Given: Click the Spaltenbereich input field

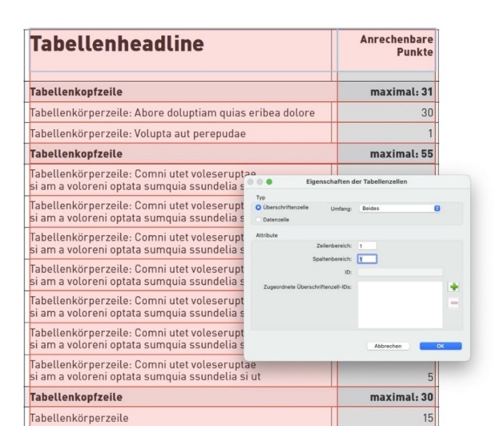Looking at the screenshot, I should click(x=367, y=259).
